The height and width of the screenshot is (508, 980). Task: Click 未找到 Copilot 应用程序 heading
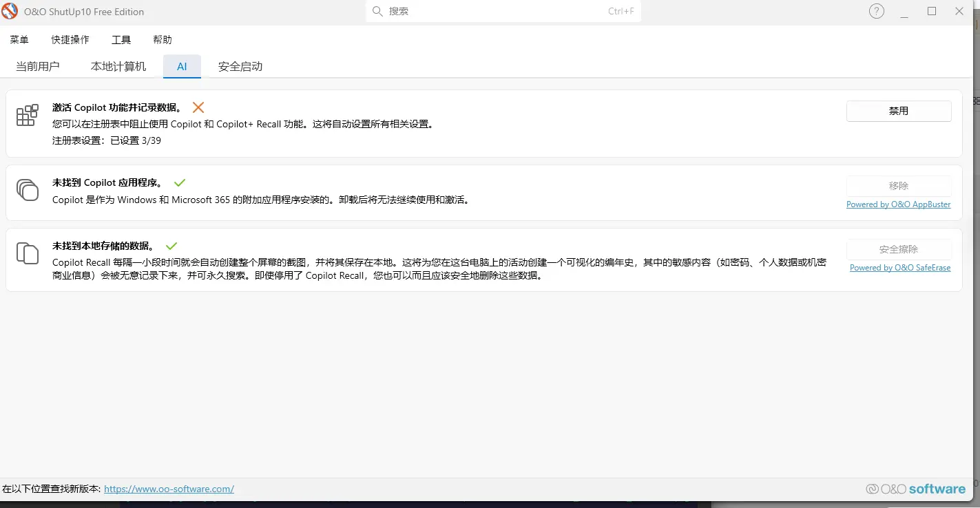108,182
